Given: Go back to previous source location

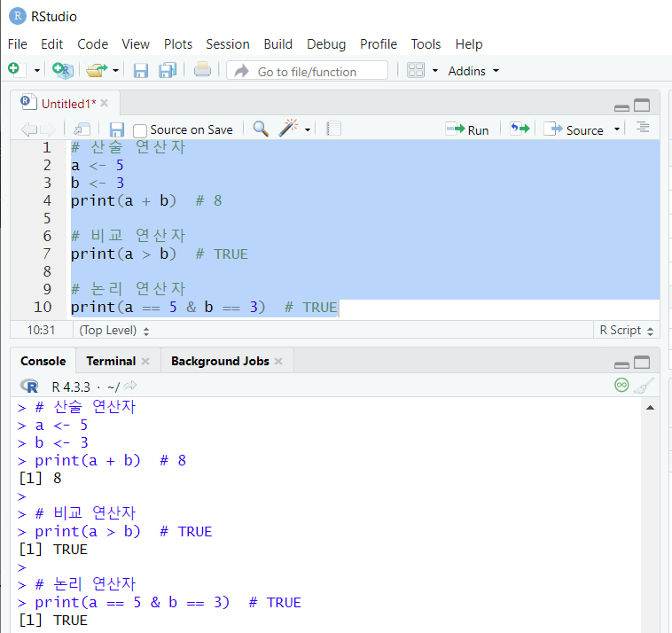Looking at the screenshot, I should [x=28, y=129].
